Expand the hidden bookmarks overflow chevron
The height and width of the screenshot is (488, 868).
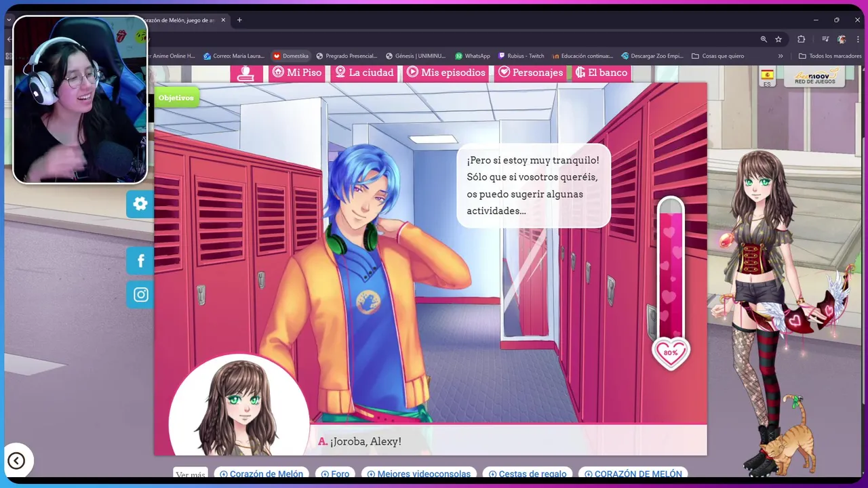click(781, 56)
